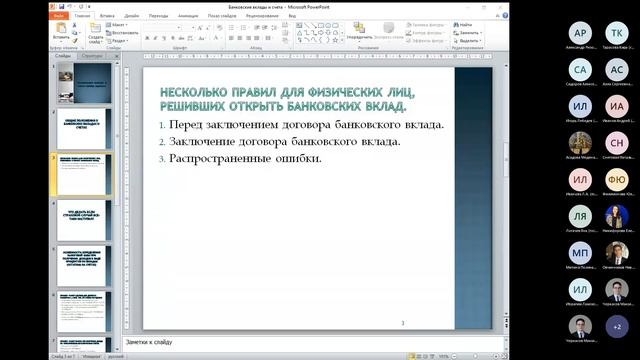The width and height of the screenshot is (640, 360).
Task: Toggle text Shadow formatting
Action: coord(173,38)
